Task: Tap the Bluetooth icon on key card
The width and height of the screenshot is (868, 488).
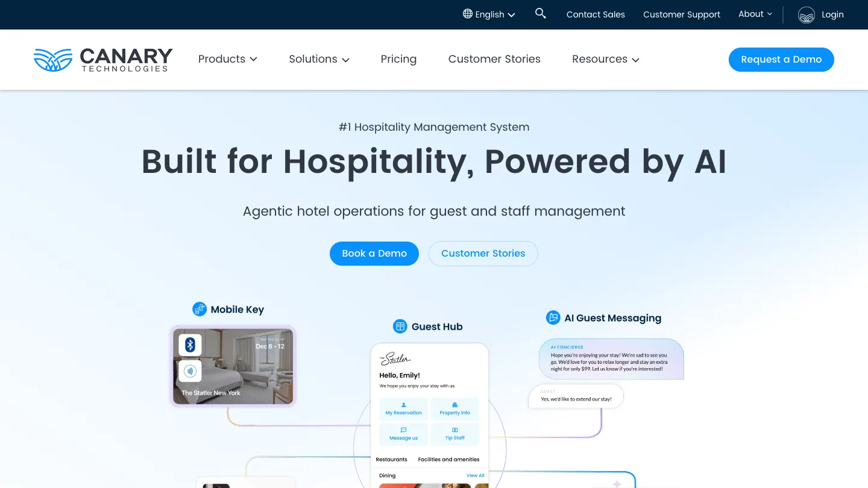Action: pyautogui.click(x=190, y=345)
